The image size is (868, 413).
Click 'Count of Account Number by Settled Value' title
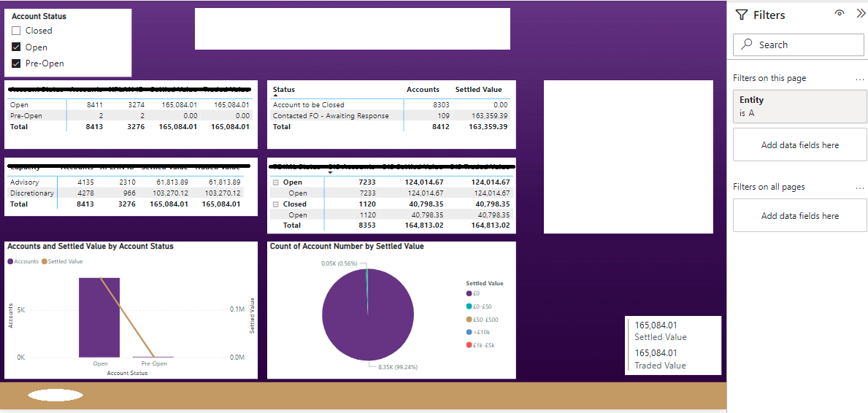347,247
